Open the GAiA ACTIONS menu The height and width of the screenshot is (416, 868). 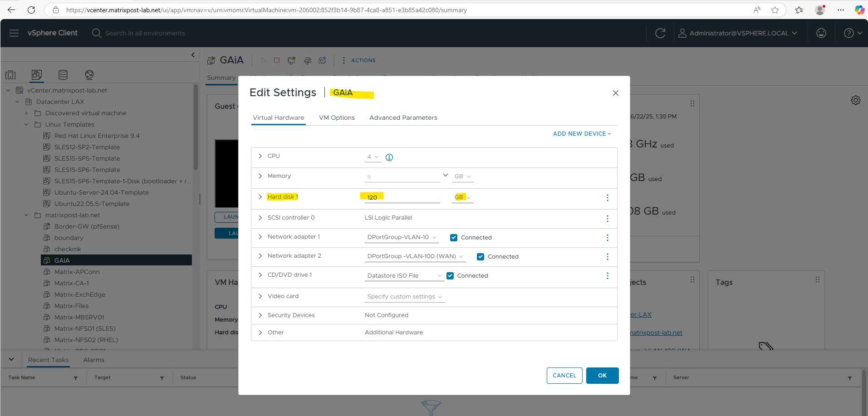(x=358, y=60)
